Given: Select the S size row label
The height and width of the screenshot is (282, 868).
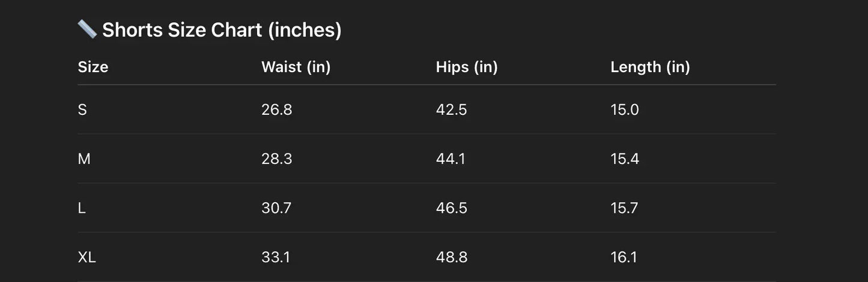Looking at the screenshot, I should [x=82, y=109].
